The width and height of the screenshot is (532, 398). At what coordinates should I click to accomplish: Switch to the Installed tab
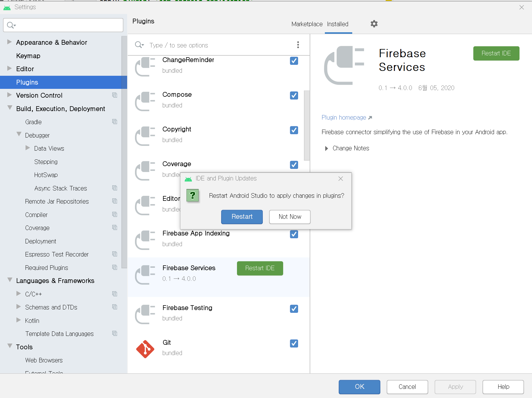coord(338,24)
